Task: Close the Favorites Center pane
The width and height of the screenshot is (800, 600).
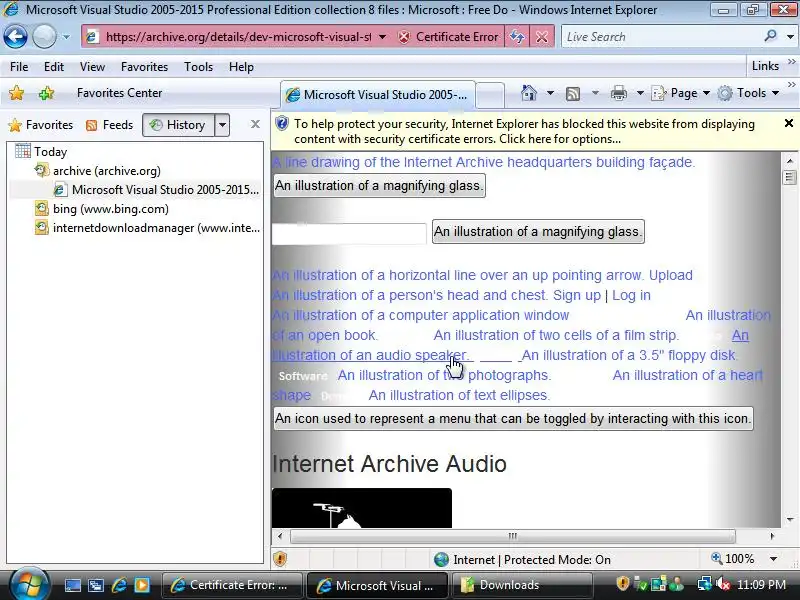Action: tap(255, 124)
